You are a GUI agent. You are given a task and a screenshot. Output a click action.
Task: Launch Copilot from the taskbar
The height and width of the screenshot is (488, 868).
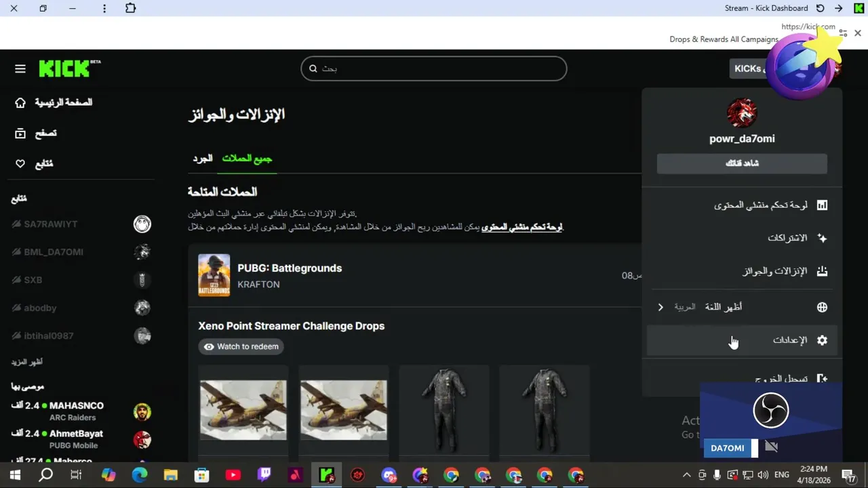[x=108, y=475]
